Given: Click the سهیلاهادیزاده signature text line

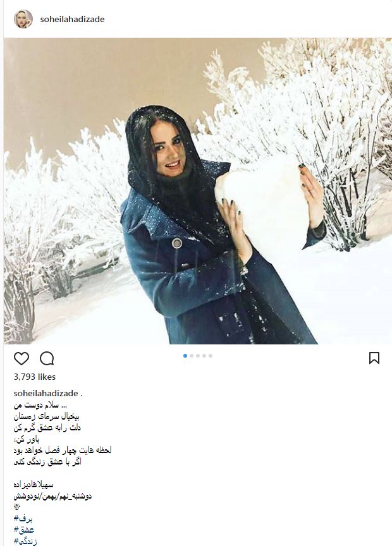Looking at the screenshot, I should 34,484.
